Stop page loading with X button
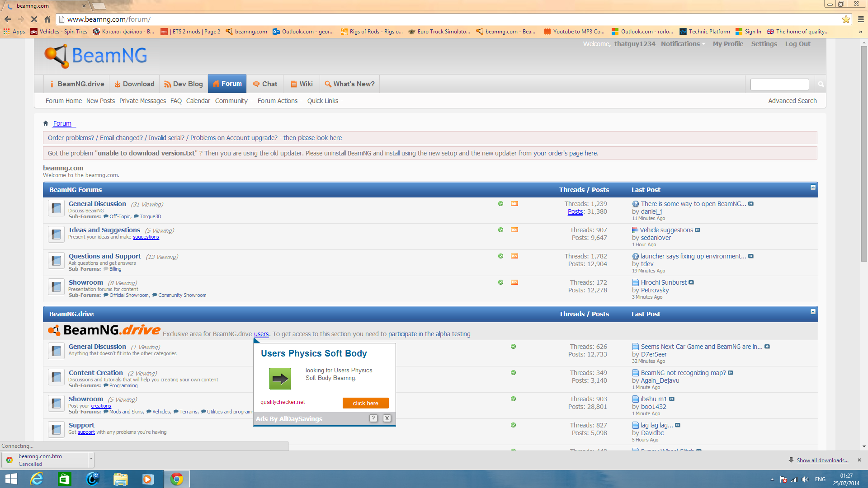868x488 pixels. pos(34,19)
